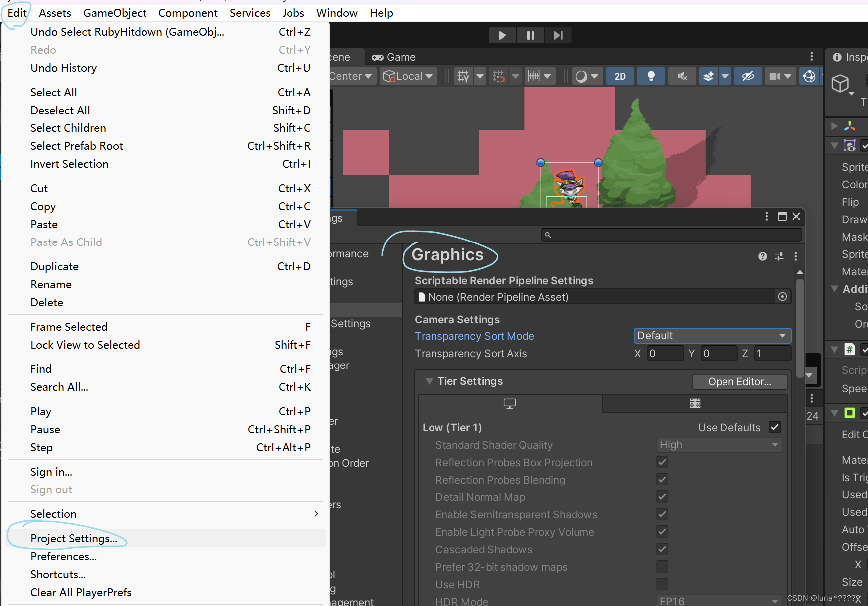Click the Project Settings search field

[x=671, y=235]
